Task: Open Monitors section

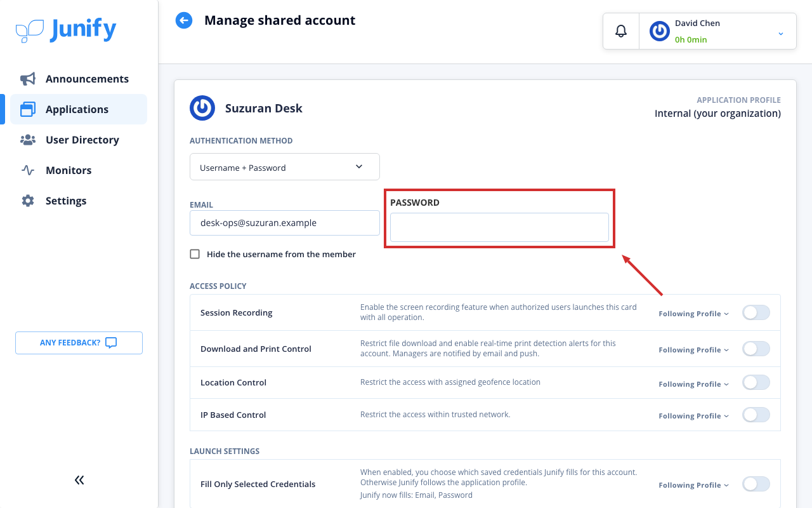Action: point(79,170)
